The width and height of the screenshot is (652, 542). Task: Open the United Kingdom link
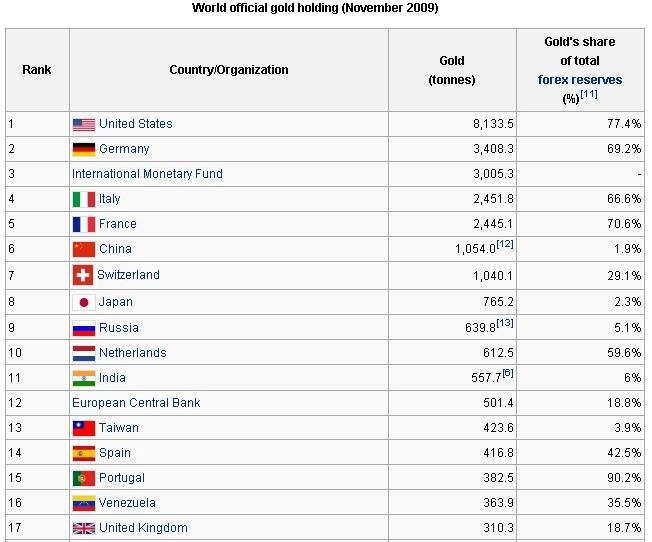(143, 527)
